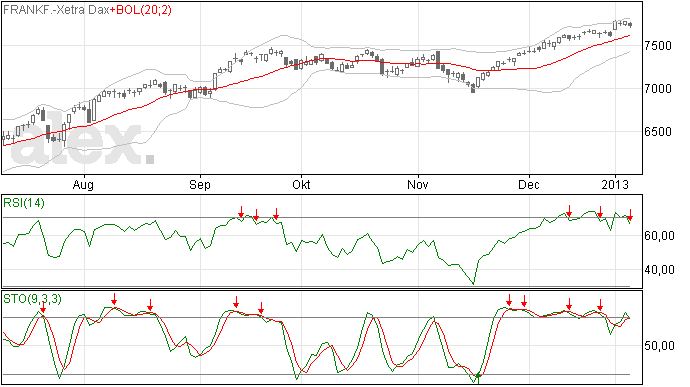The height and width of the screenshot is (387, 690).
Task: Click the Aug month label
Action: [x=83, y=184]
